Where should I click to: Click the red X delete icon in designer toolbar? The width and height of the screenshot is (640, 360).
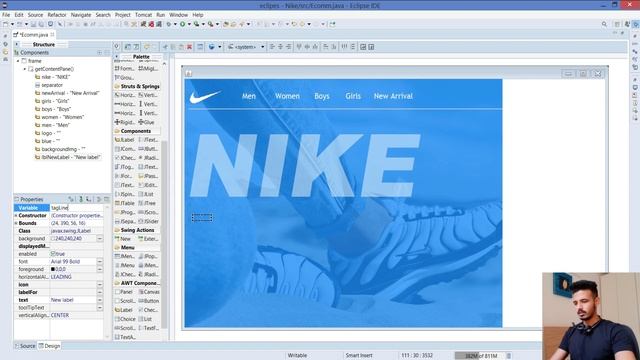(x=189, y=47)
